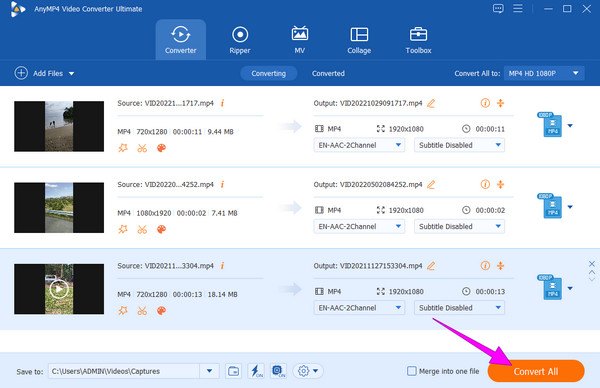This screenshot has height=388, width=600.
Task: Move VID20211...3304.mp4 up in list
Action: pyautogui.click(x=592, y=272)
